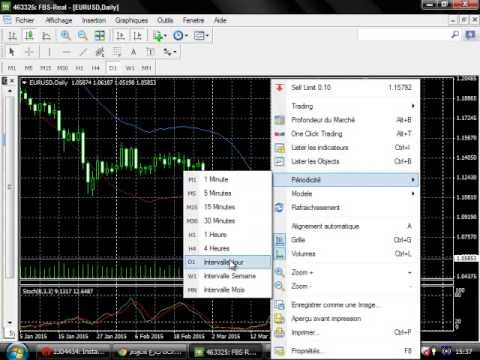Switch to W1 timeframe button
This screenshot has width=480, height=360.
tap(130, 68)
